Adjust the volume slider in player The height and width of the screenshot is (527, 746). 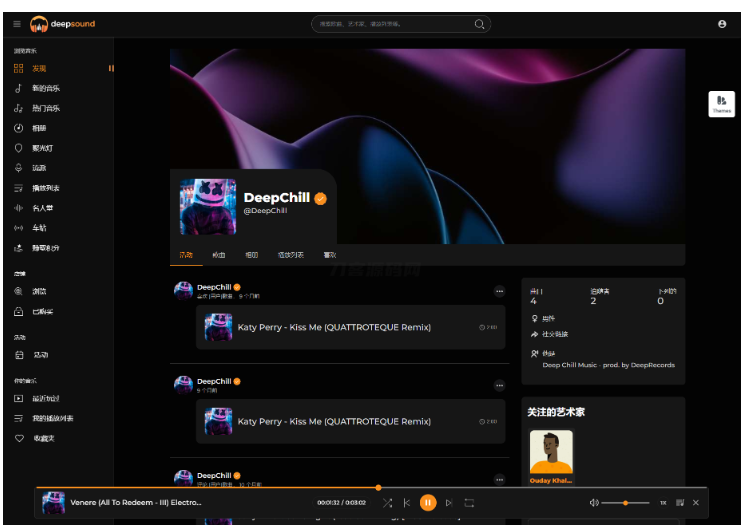coord(625,502)
